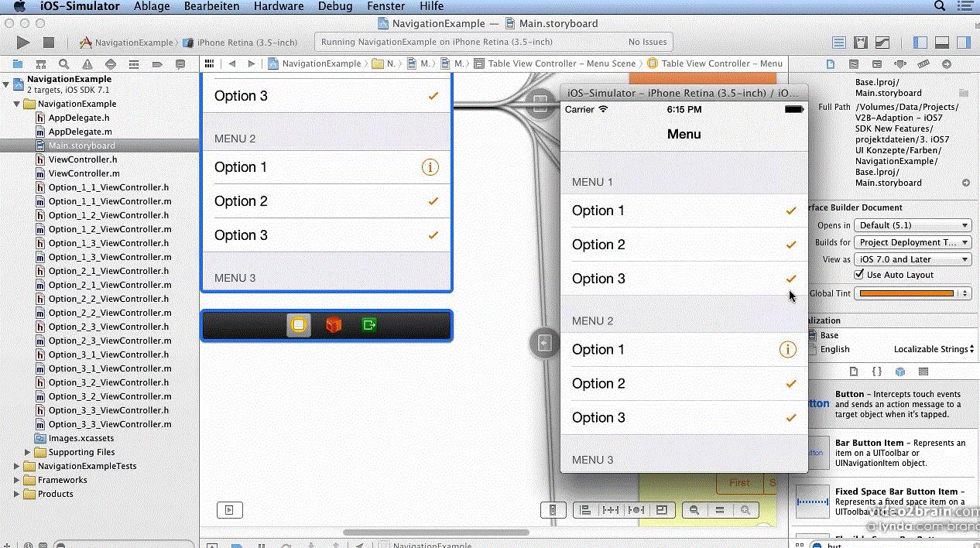
Task: Open the Debug menu
Action: [x=334, y=6]
